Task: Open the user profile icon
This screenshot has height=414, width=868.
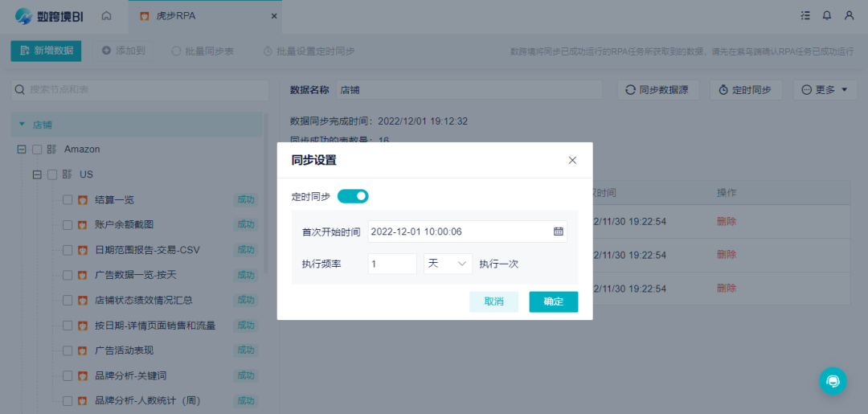Action: pos(850,15)
